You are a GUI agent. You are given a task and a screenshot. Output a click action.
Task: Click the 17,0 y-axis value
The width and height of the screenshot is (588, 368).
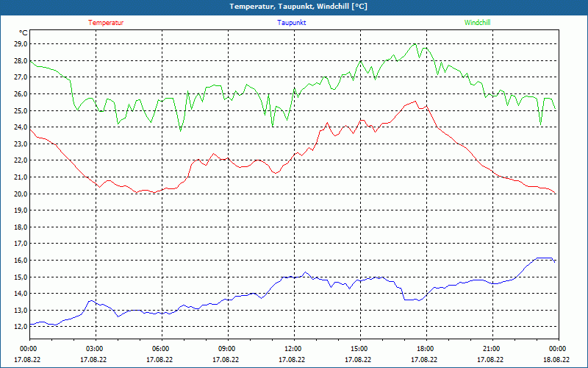coord(21,244)
